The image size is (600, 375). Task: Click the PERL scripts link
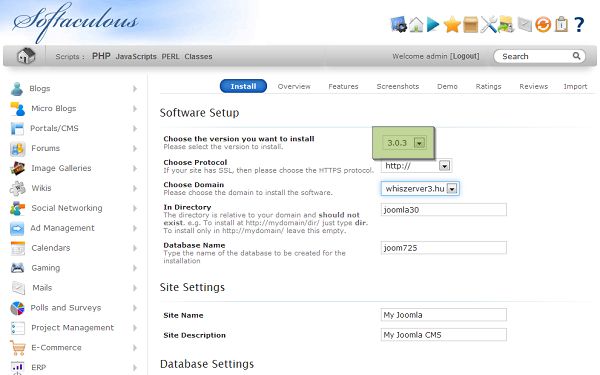coord(170,57)
